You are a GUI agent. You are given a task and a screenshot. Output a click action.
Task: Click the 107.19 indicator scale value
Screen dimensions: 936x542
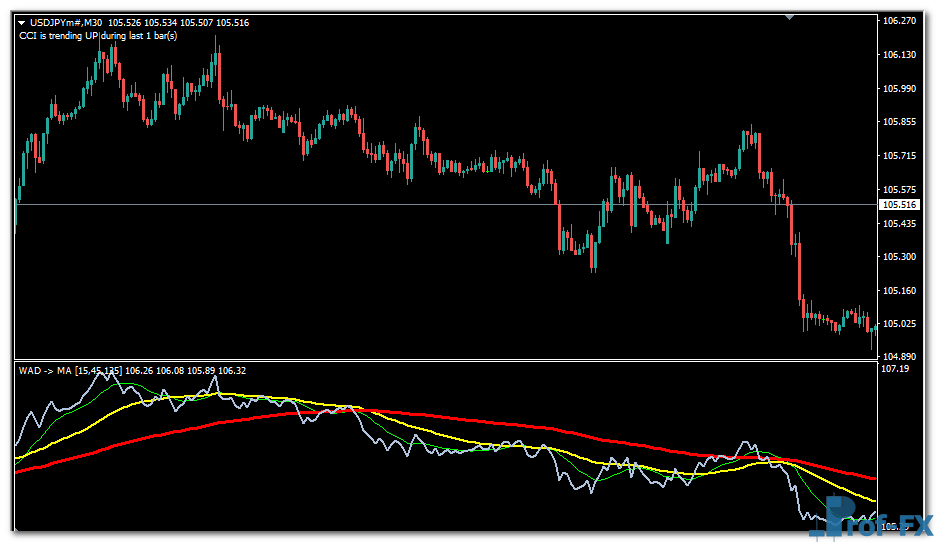tap(893, 369)
